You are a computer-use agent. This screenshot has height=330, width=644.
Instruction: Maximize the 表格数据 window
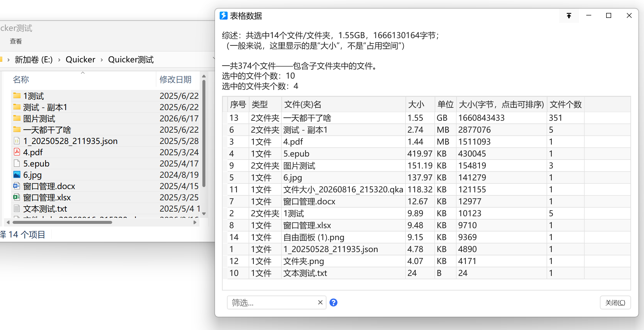pos(609,16)
